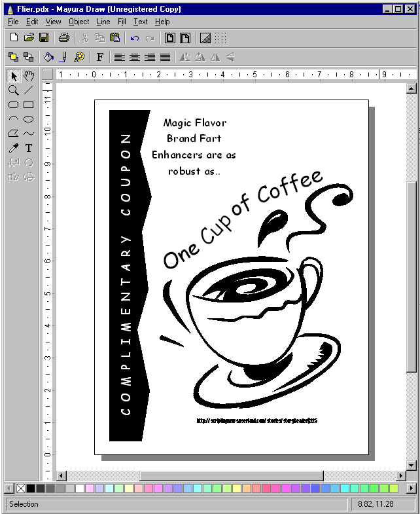Select the Ellipse drawing tool
Screen dimensions: 420x514
(29, 119)
